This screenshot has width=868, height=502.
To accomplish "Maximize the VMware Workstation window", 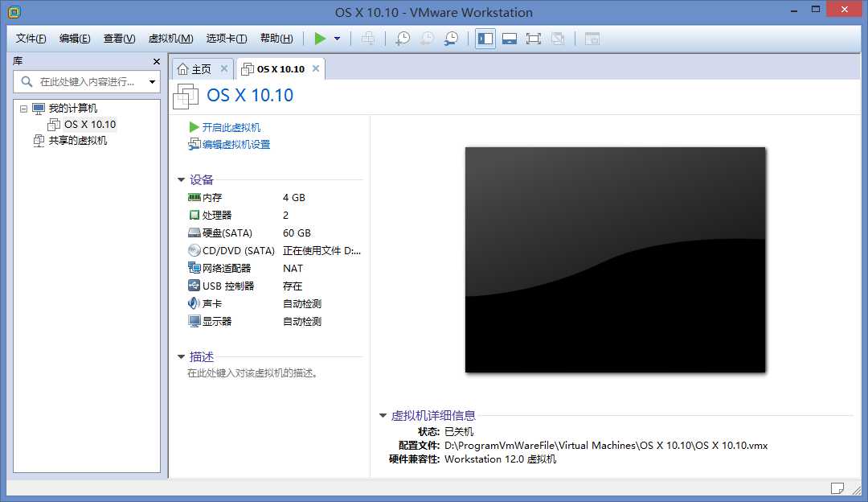I will (x=816, y=10).
